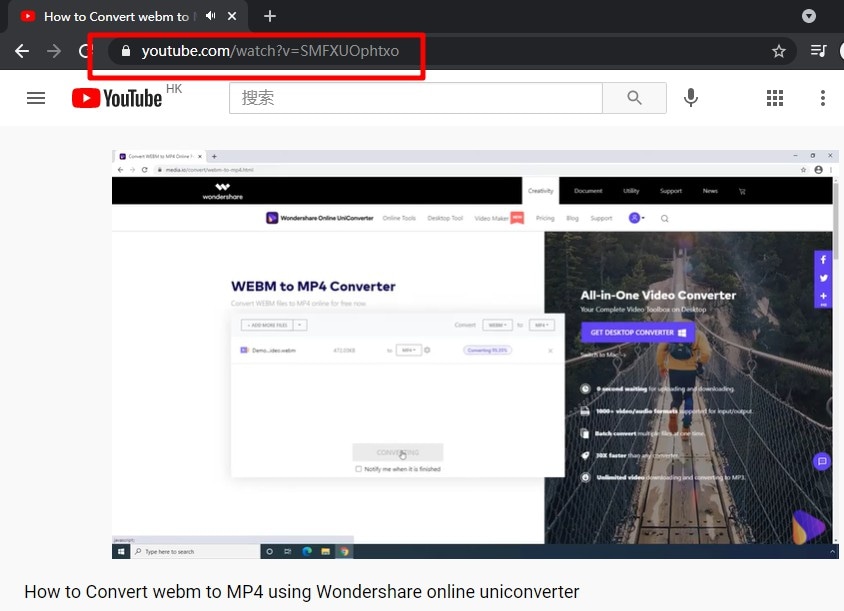
Task: Click the Task View icon in the taskbar
Action: [x=288, y=551]
